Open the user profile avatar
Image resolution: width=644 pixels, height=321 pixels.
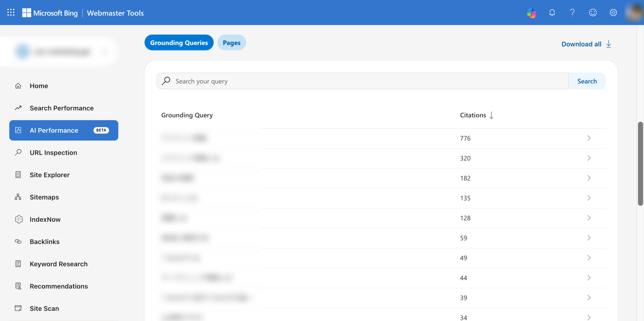tap(634, 13)
